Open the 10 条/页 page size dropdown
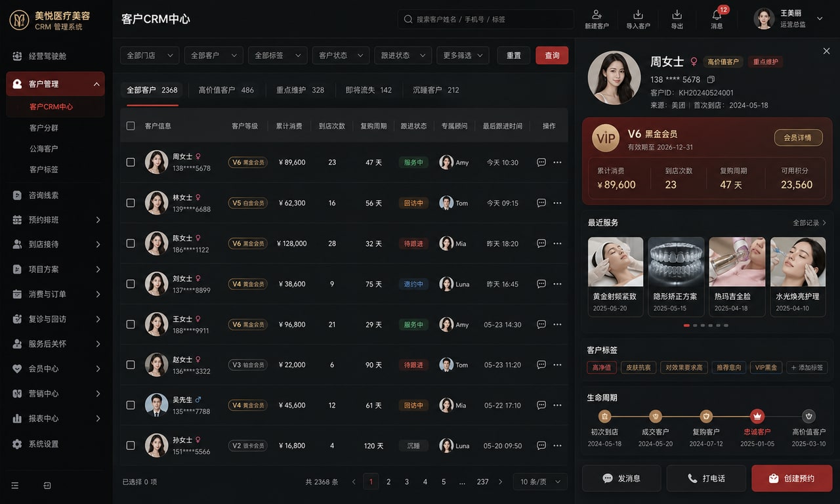The width and height of the screenshot is (840, 504). [x=540, y=482]
